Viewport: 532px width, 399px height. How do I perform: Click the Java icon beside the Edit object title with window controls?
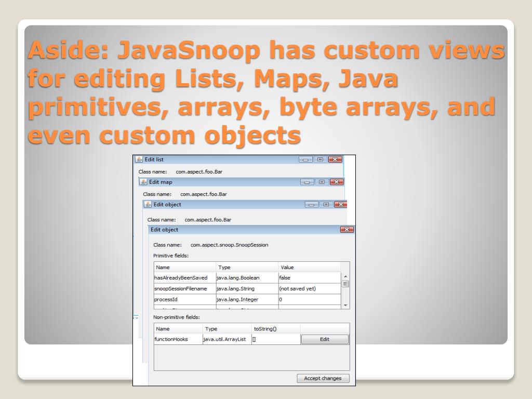148,204
